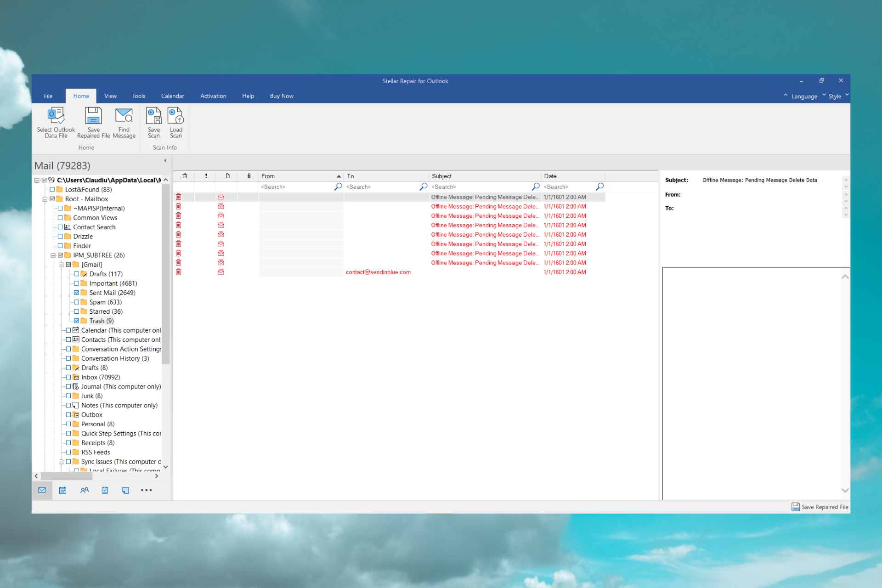Uncheck the Sent Mail (2649) checkbox

point(77,293)
